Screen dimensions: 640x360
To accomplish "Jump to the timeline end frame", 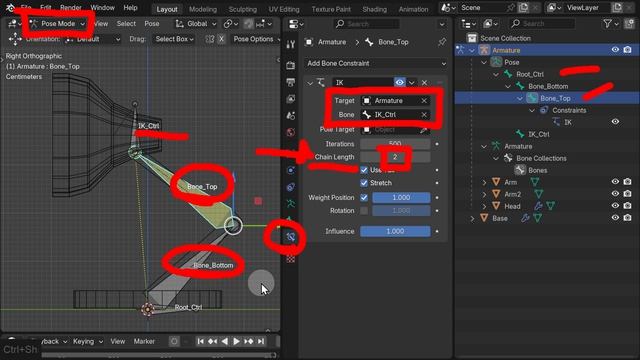I will pos(260,341).
